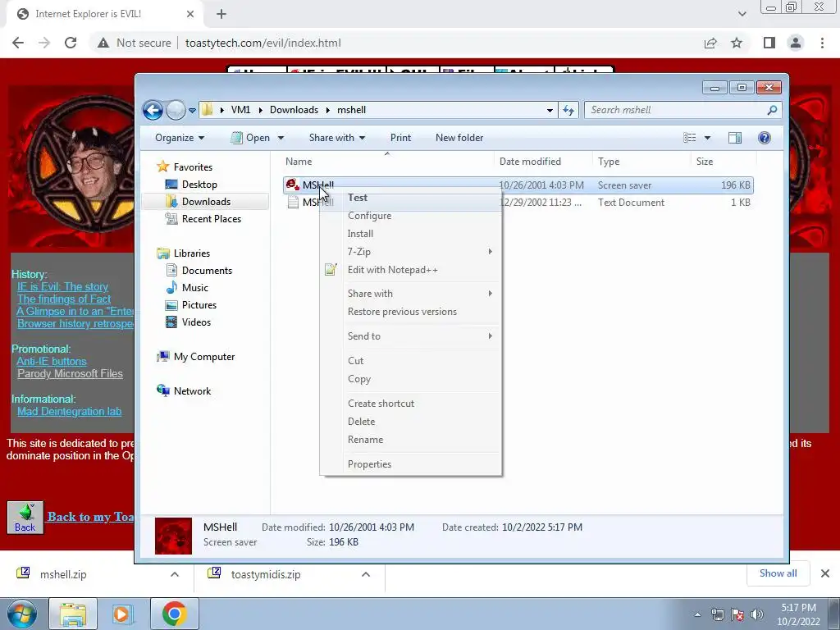Select Libraries in the navigation pane
This screenshot has height=630, width=840.
[x=183, y=253]
